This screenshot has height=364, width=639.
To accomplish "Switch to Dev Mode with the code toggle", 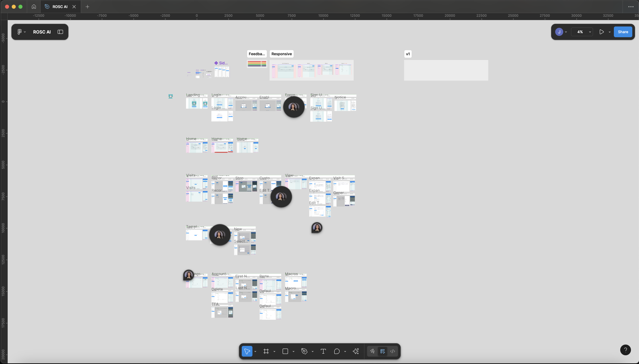I will [x=392, y=351].
